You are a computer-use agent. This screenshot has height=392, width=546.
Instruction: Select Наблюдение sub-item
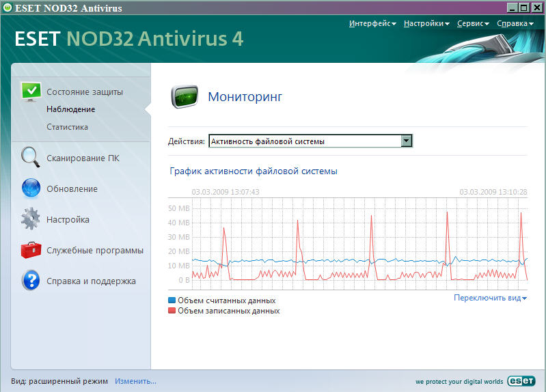[x=70, y=109]
